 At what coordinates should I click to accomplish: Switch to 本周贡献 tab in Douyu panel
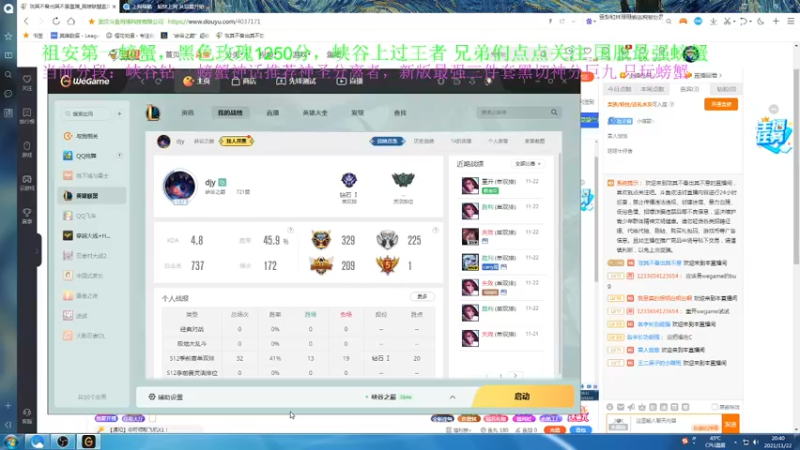tap(652, 89)
